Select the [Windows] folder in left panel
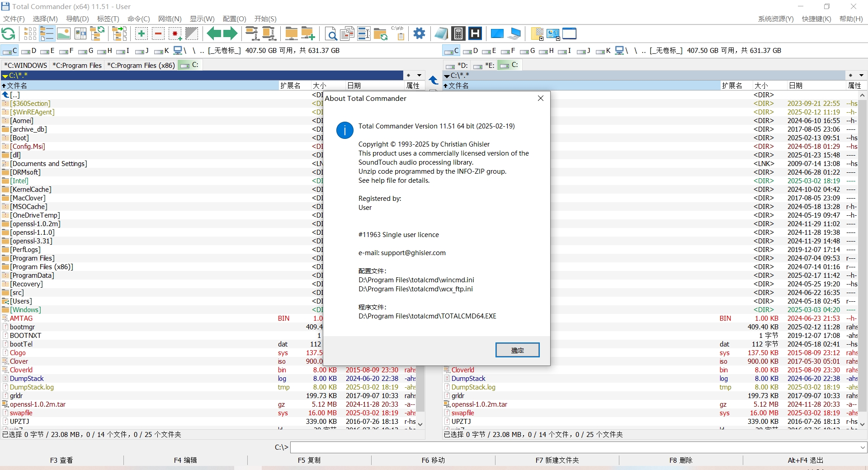Viewport: 868px width, 470px height. (25, 310)
